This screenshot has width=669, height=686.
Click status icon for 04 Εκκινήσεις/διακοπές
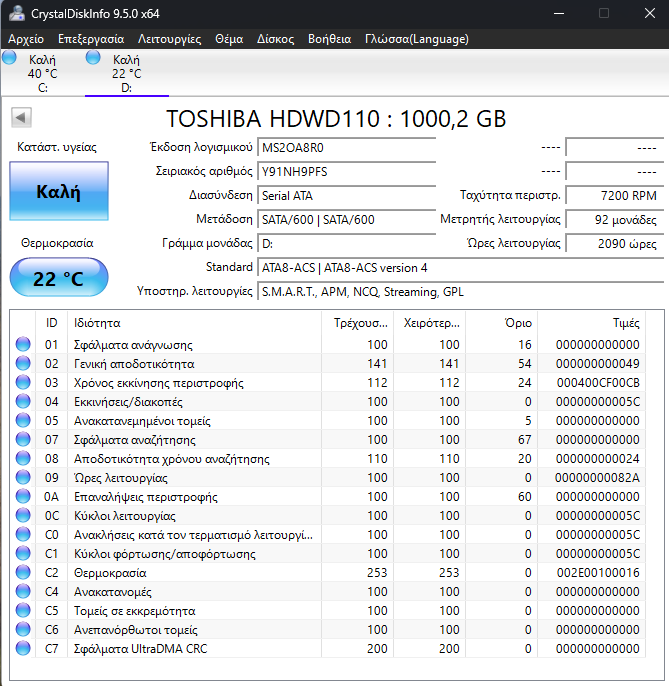click(x=23, y=402)
